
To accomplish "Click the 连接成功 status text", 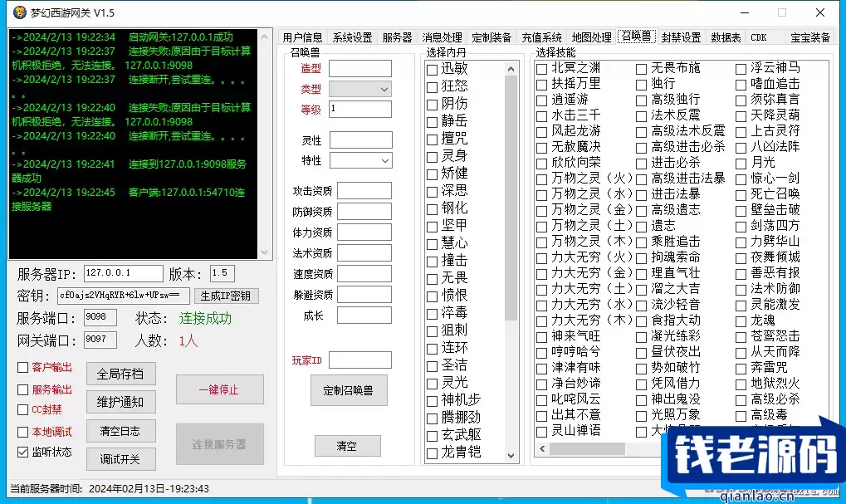I will (x=205, y=318).
